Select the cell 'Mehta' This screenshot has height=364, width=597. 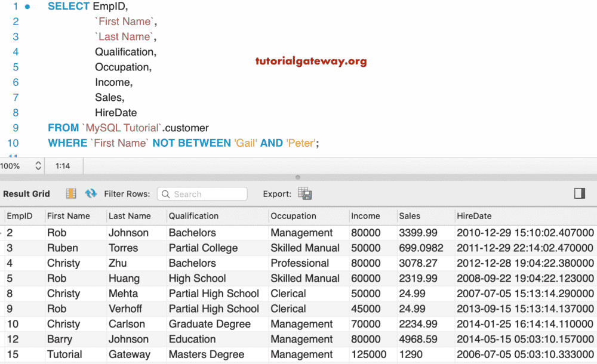tap(124, 294)
